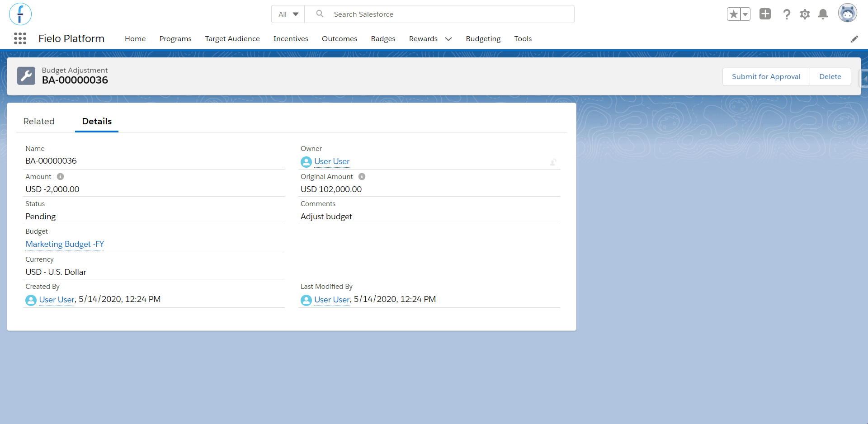Open the Incentives tab
Image resolution: width=868 pixels, height=424 pixels.
(291, 39)
